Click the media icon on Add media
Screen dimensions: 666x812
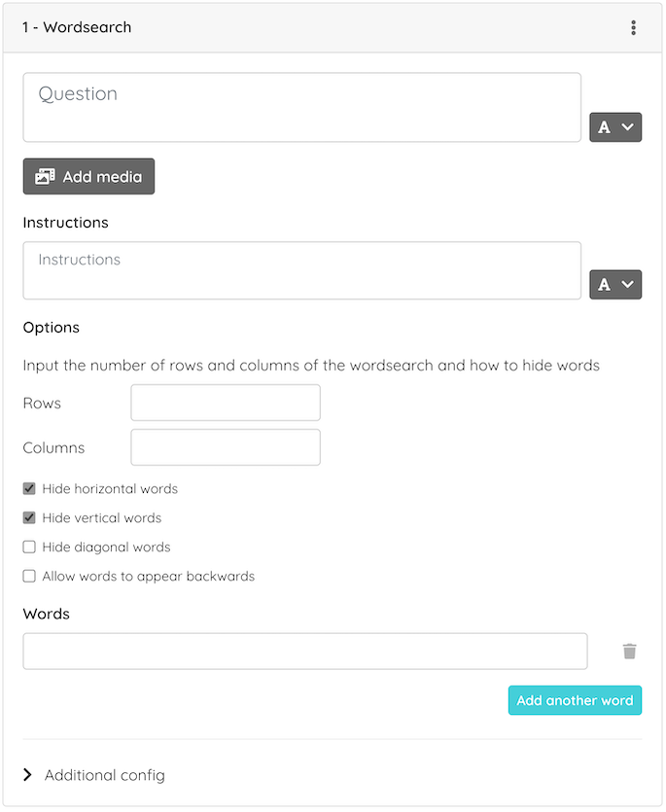click(45, 177)
